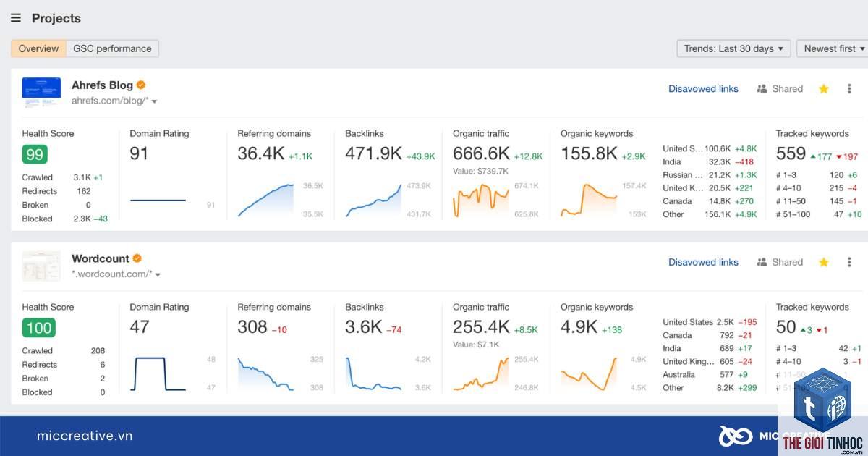868x456 pixels.
Task: Switch to the GSC performance tab
Action: 112,48
